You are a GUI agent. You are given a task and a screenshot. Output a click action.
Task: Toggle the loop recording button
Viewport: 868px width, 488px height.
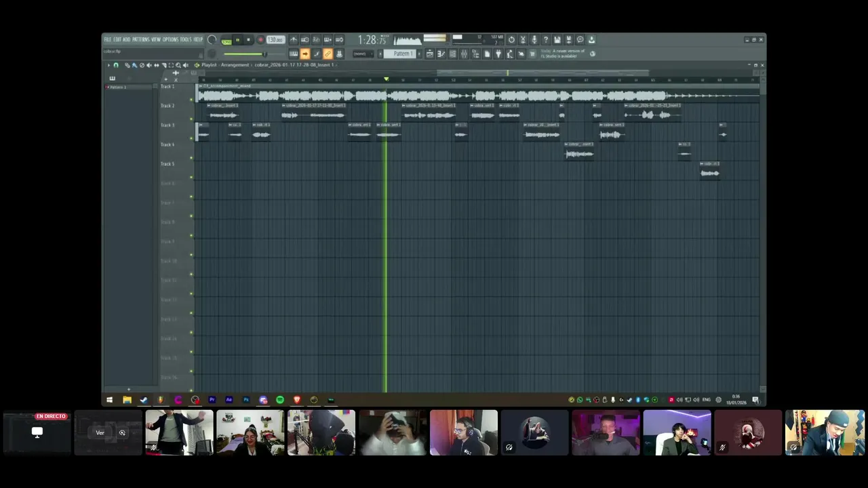(339, 40)
